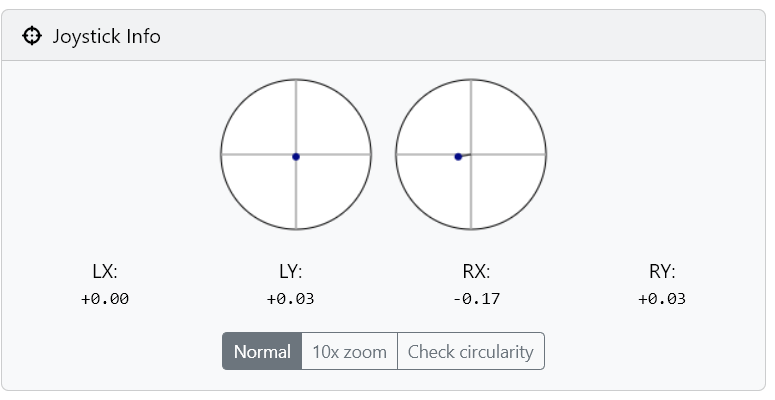Click the LX label

pos(105,271)
